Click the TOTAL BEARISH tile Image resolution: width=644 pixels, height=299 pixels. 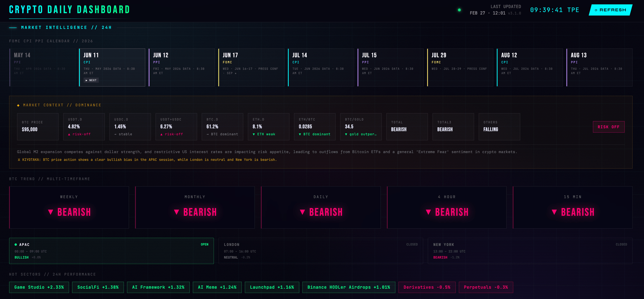407,127
